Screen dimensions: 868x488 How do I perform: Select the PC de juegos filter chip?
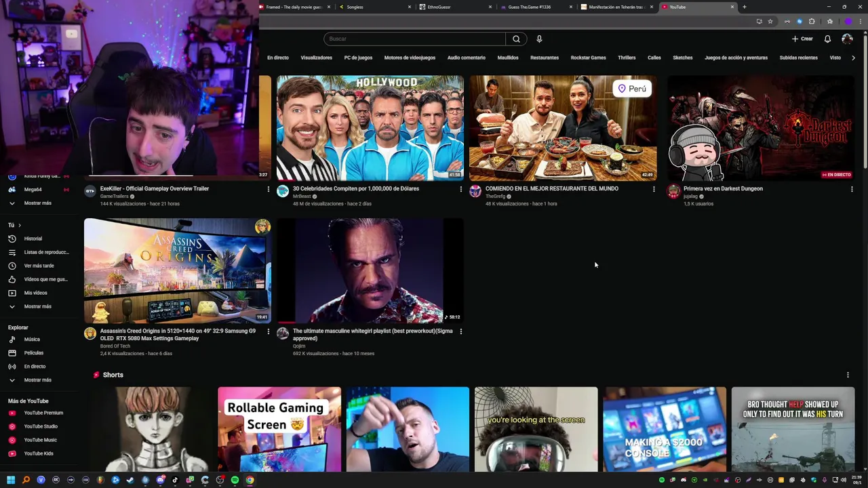358,58
